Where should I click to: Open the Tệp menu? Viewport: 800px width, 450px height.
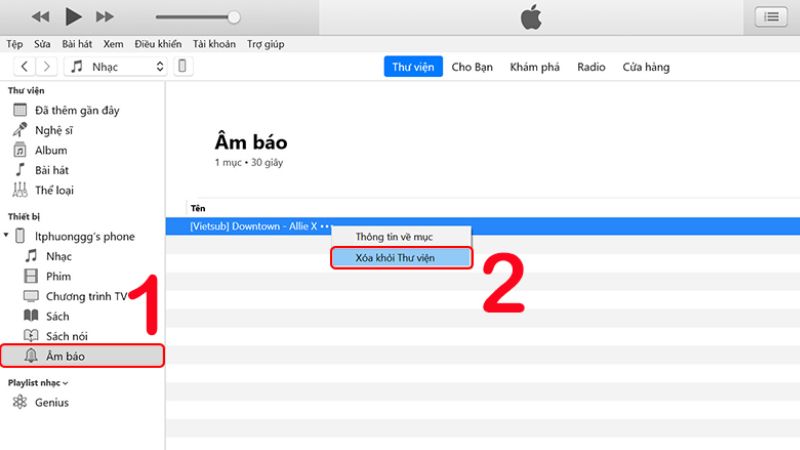click(x=14, y=44)
